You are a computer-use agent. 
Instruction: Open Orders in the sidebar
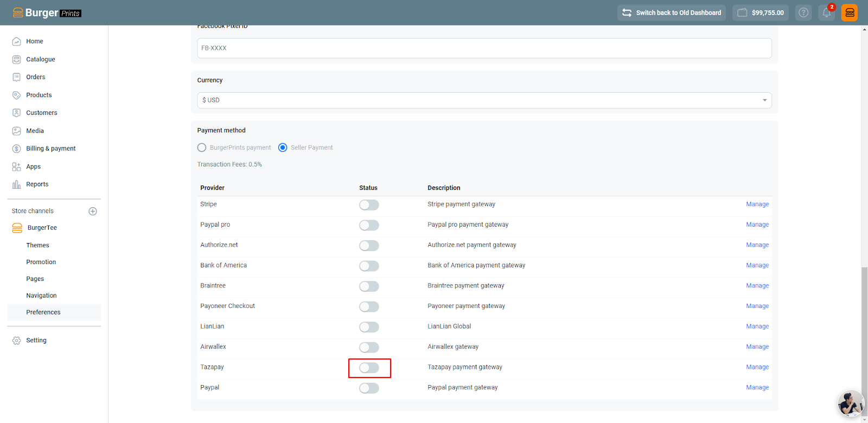coord(36,77)
